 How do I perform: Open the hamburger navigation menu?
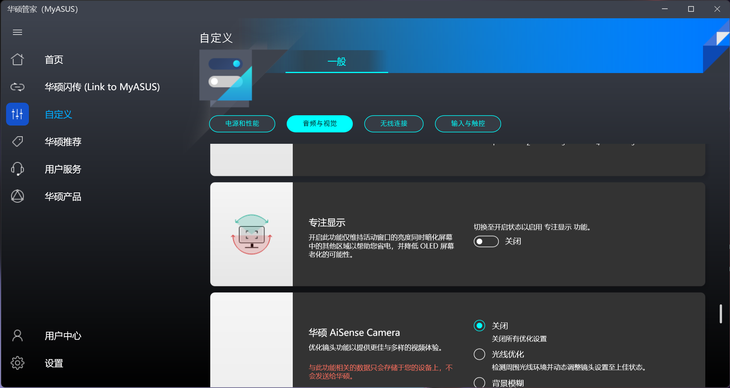click(17, 32)
